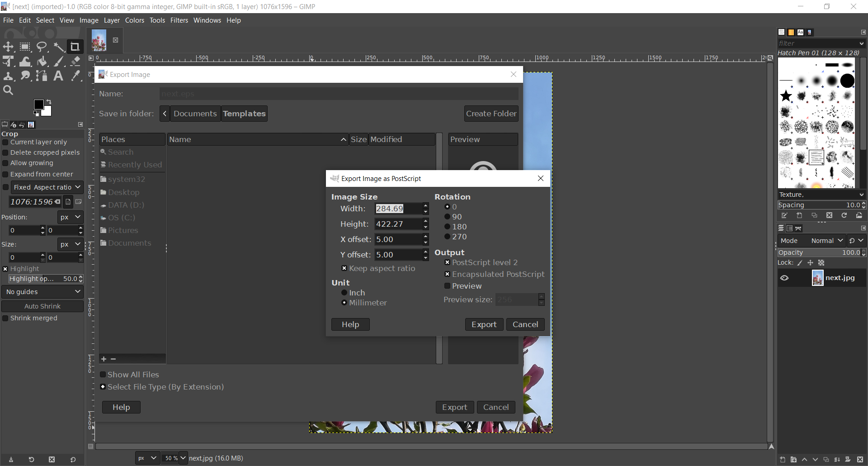Activate the Bucket Fill tool

click(x=42, y=62)
